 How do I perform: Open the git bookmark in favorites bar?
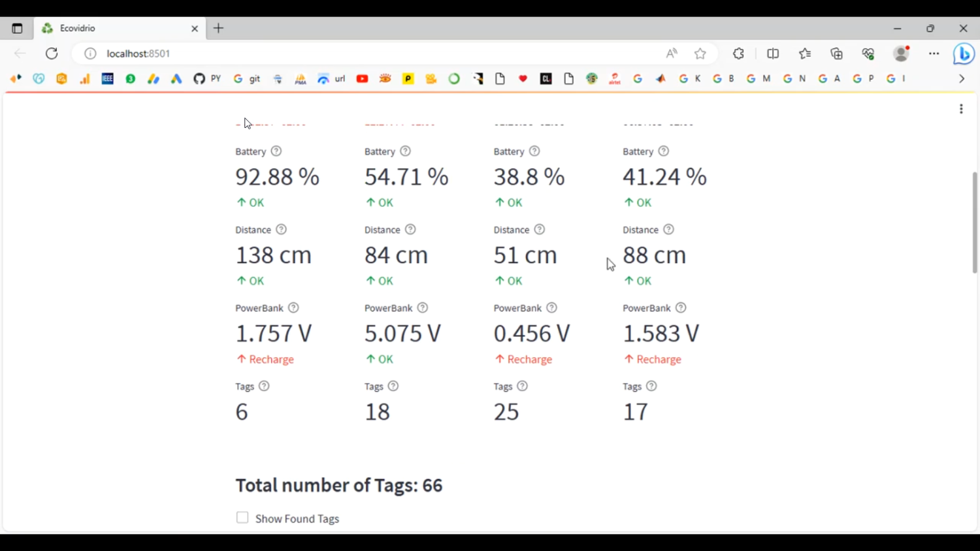point(248,79)
